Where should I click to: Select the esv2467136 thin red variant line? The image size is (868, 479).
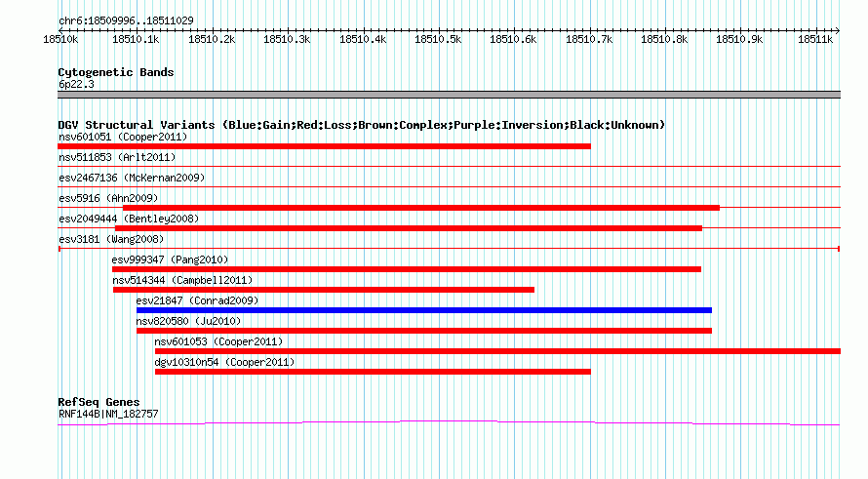(449, 186)
